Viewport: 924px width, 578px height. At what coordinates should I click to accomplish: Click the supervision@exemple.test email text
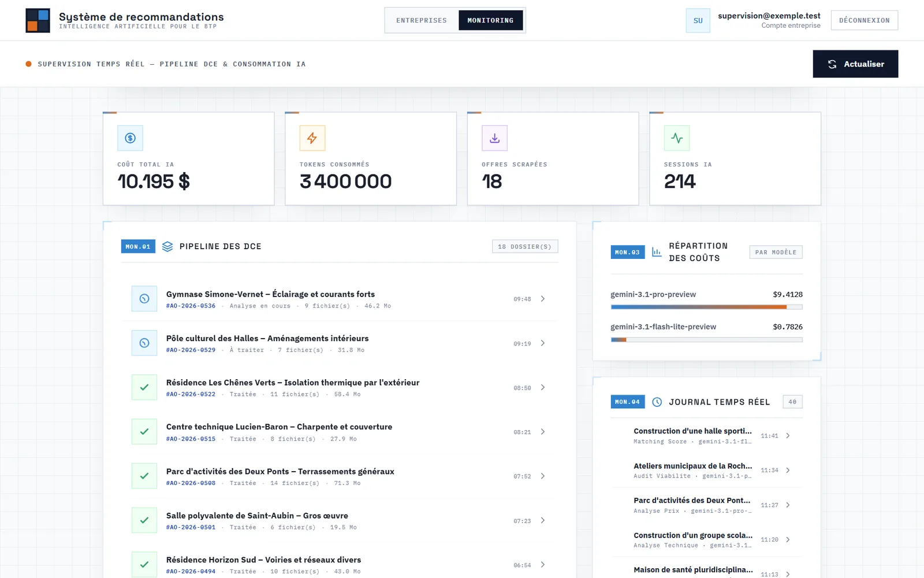pyautogui.click(x=769, y=16)
